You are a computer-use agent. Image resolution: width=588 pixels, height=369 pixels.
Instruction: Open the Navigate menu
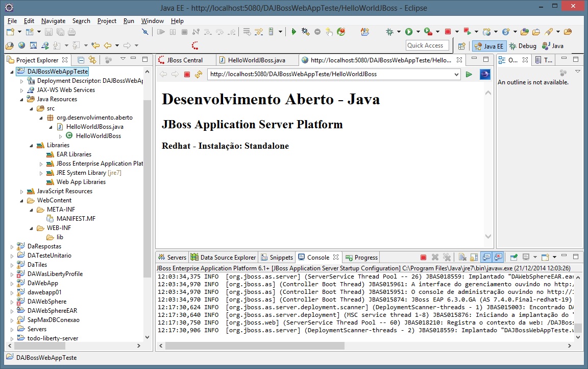click(53, 21)
